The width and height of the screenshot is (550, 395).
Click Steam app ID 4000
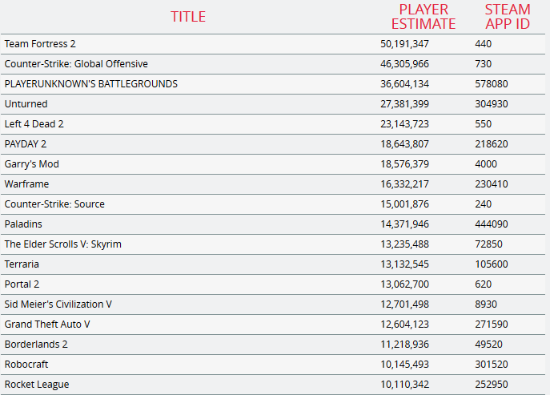point(486,164)
